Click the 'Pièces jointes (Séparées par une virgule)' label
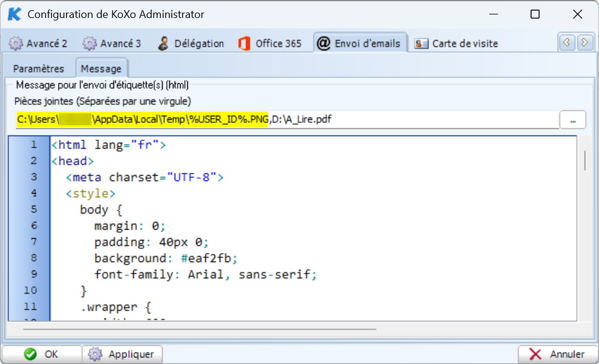This screenshot has width=599, height=364. (x=103, y=101)
